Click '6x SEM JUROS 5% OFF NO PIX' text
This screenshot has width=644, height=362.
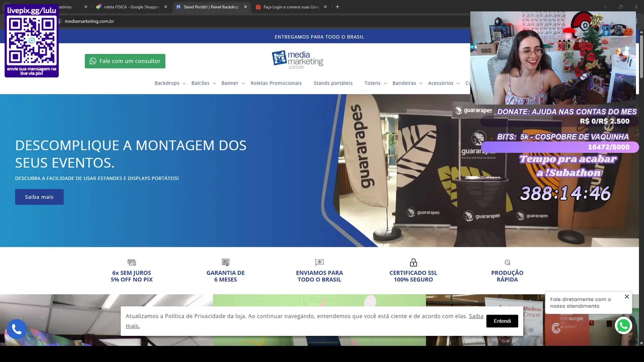pyautogui.click(x=132, y=276)
